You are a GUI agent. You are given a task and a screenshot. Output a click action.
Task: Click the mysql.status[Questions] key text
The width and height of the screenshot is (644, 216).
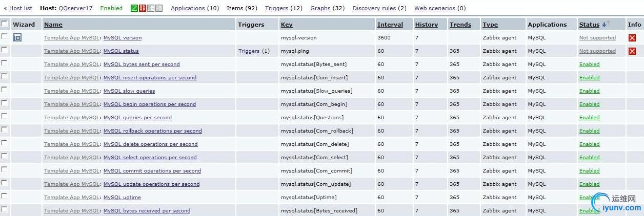312,118
